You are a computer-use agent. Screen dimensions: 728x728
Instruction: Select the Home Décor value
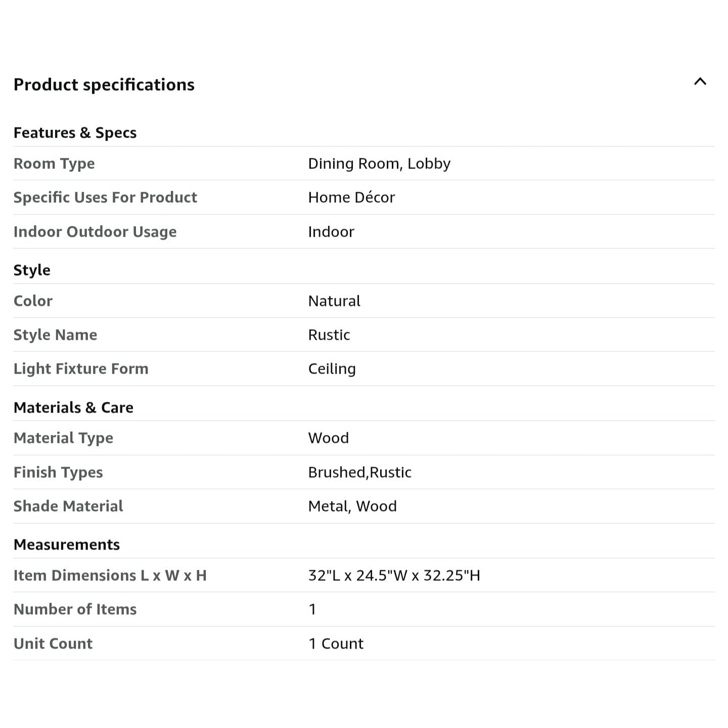[351, 197]
